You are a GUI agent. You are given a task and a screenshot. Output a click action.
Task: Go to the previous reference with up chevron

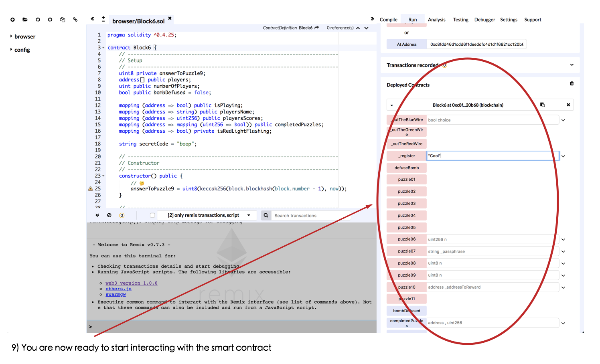click(x=358, y=28)
